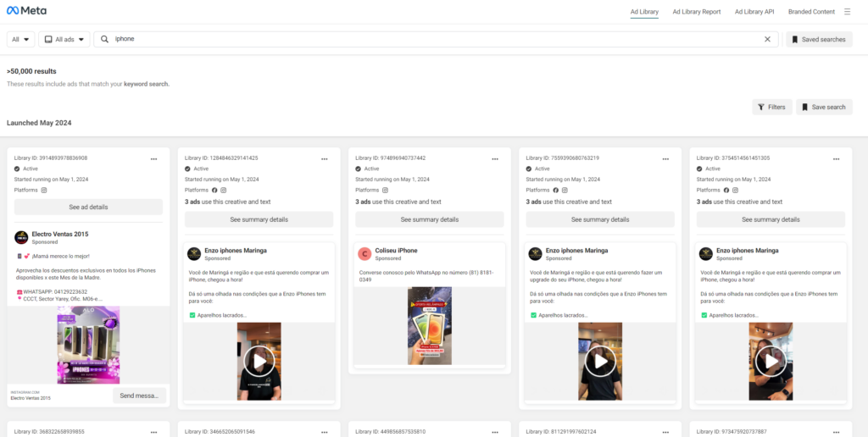Click Active status icon on ad 3914893978836908
The height and width of the screenshot is (437, 868).
pyautogui.click(x=17, y=169)
